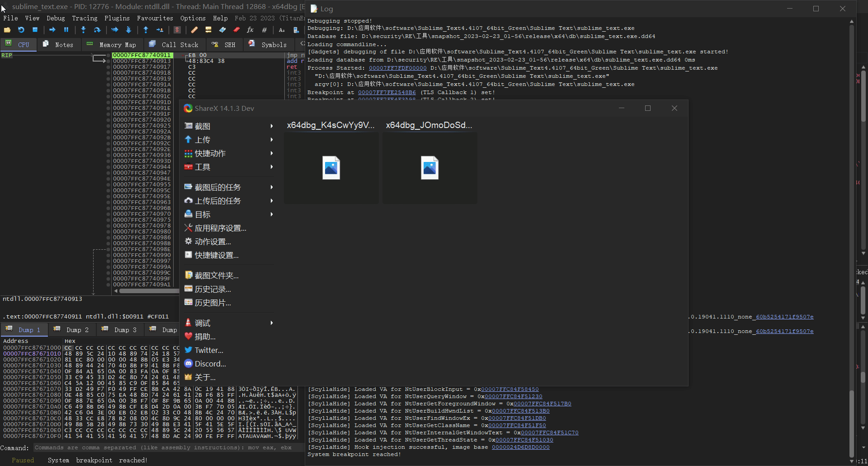The width and height of the screenshot is (868, 466).
Task: Expand the 目标 destinations submenu
Action: coord(229,214)
